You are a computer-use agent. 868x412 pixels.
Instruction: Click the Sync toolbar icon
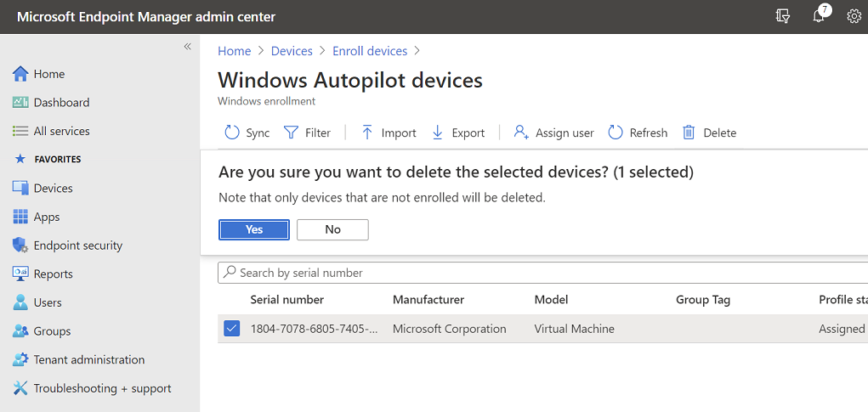click(x=232, y=133)
